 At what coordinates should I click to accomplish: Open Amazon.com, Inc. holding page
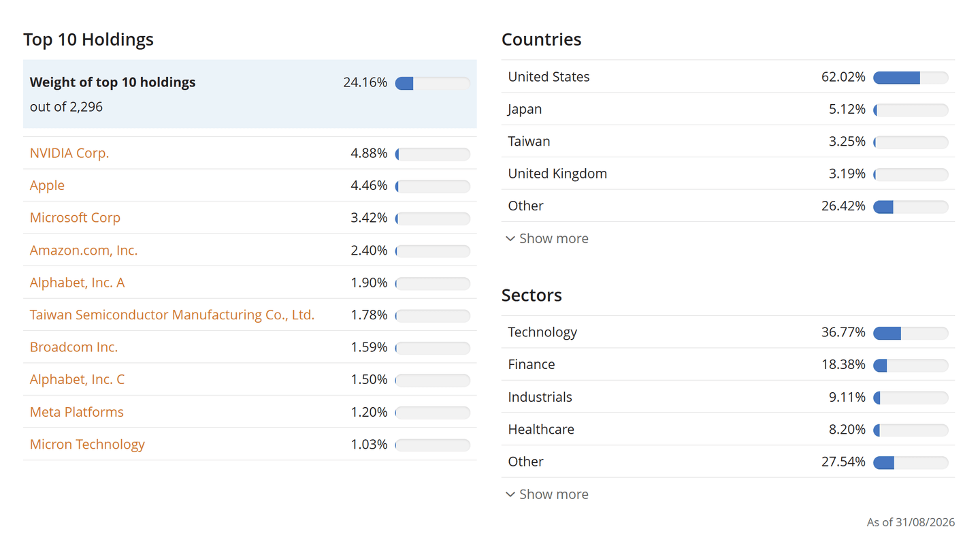84,250
